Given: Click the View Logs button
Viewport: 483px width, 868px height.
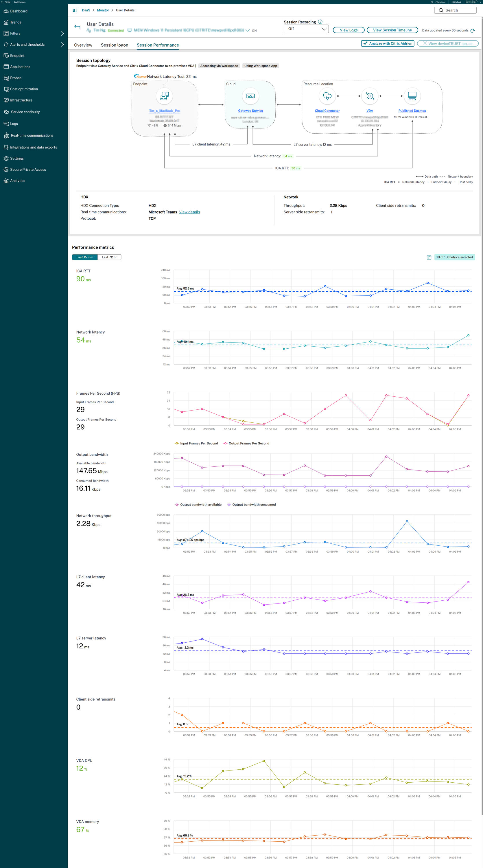Looking at the screenshot, I should [x=349, y=30].
